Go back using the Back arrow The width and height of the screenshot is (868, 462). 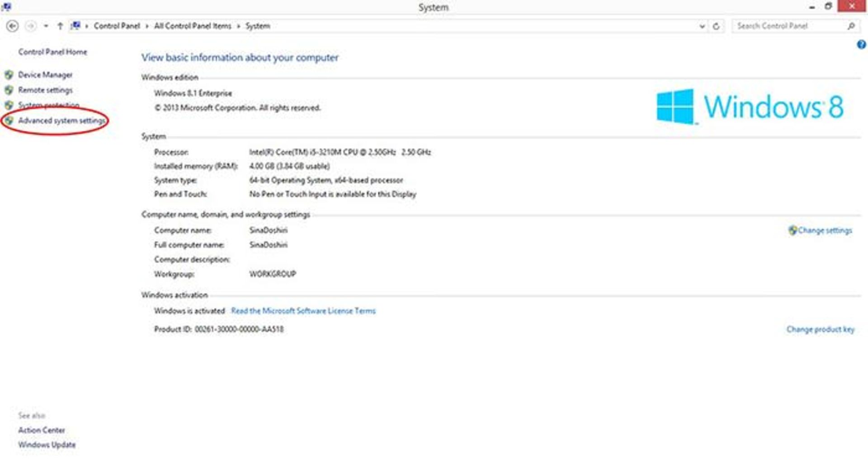13,26
